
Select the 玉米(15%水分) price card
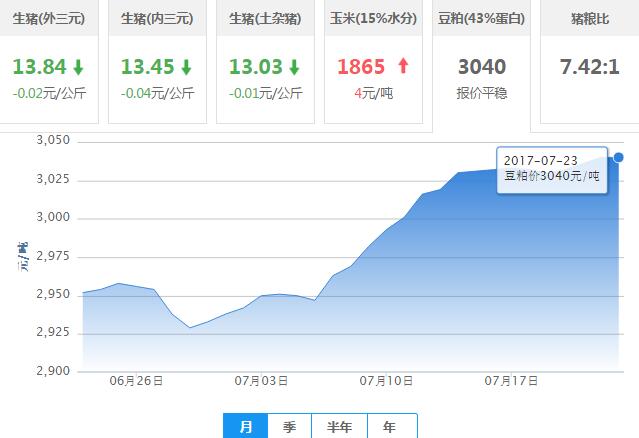[373, 62]
